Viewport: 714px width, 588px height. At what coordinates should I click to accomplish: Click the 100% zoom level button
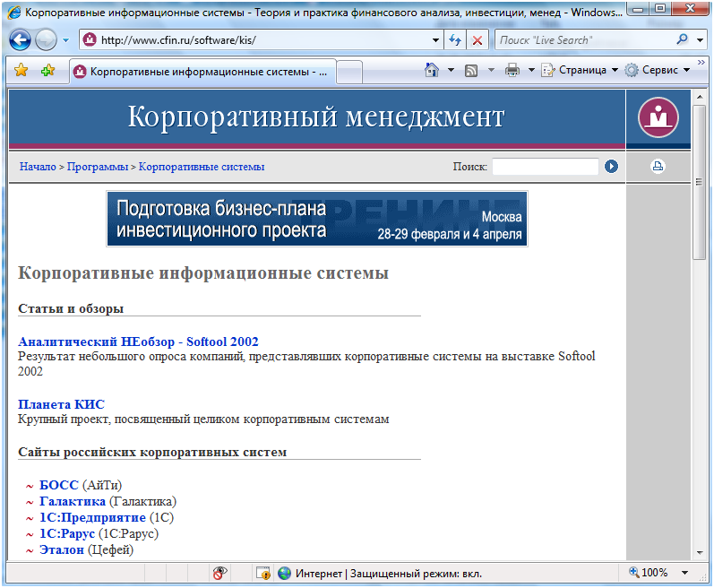point(649,573)
